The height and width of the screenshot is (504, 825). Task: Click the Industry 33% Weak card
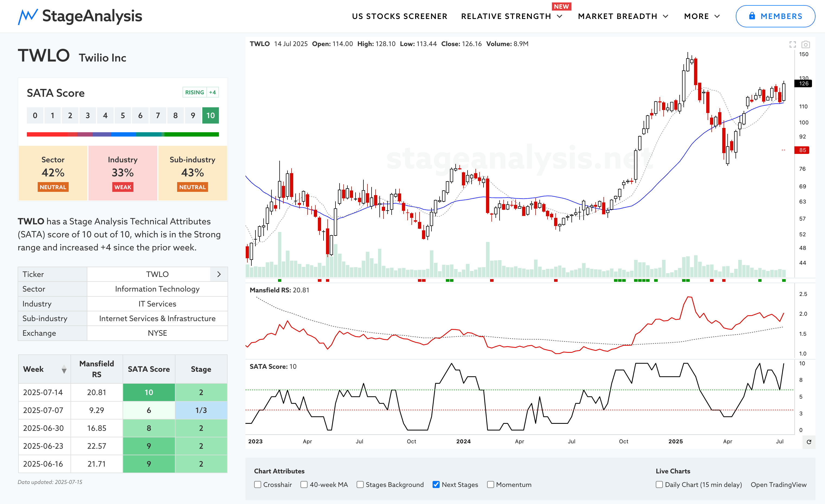point(123,173)
